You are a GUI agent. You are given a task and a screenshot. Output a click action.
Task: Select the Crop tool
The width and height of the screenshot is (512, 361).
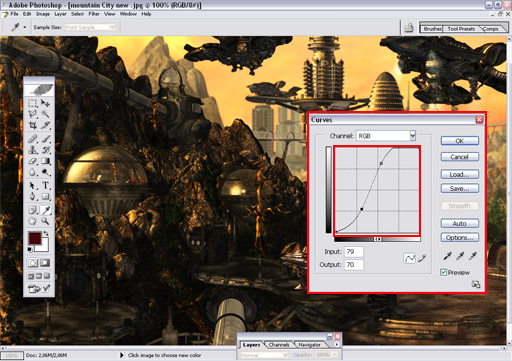point(32,125)
